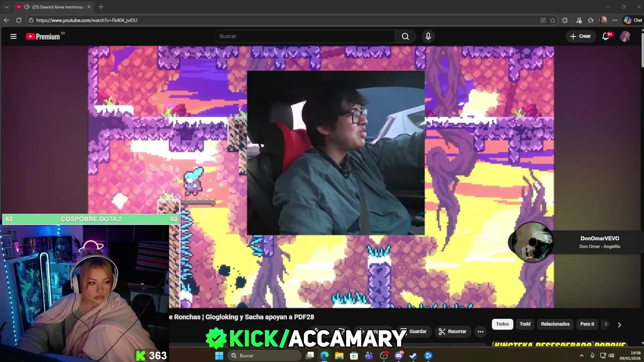Open the Copilot Chat button
Screen dimensions: 644x362
(633, 20)
